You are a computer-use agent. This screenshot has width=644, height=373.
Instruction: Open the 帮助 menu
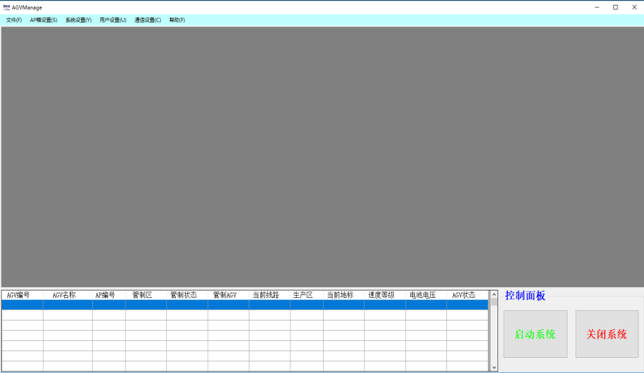(x=177, y=20)
